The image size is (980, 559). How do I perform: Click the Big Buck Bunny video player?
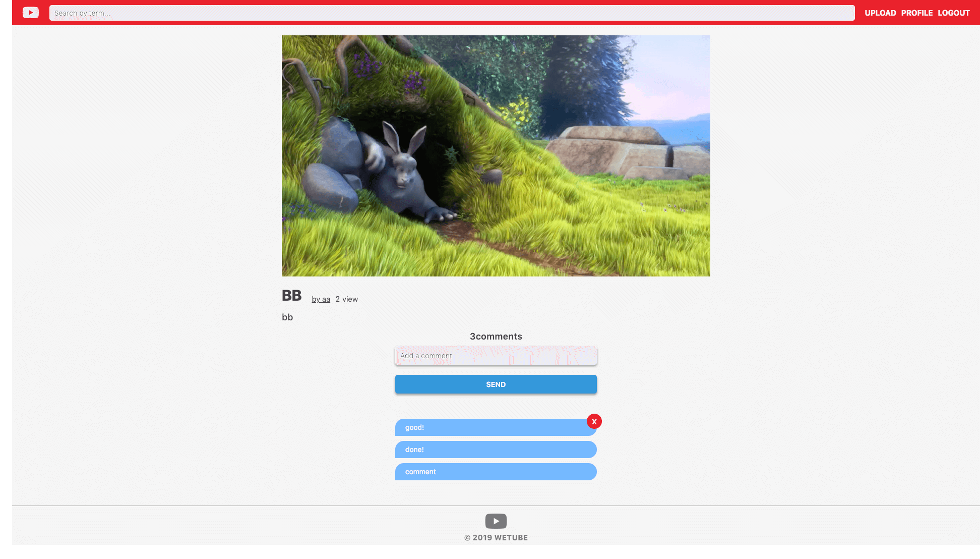(x=496, y=156)
